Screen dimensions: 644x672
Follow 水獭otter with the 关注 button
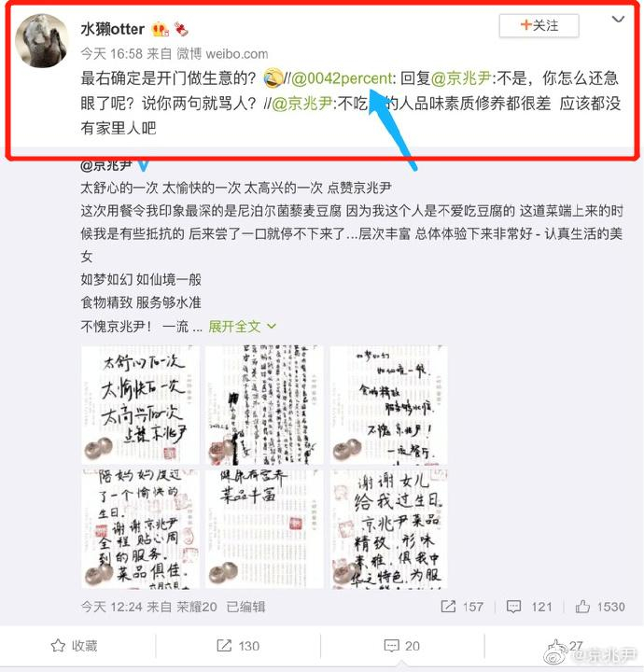pyautogui.click(x=539, y=25)
